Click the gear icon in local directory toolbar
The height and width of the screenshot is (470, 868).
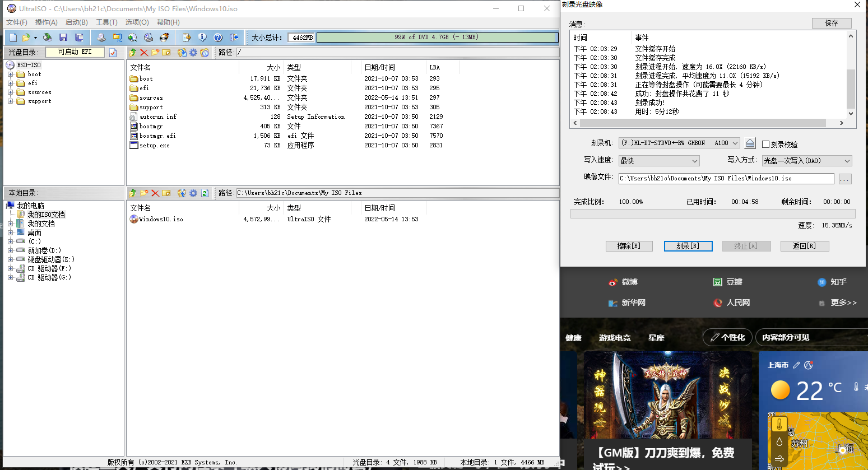pyautogui.click(x=193, y=193)
